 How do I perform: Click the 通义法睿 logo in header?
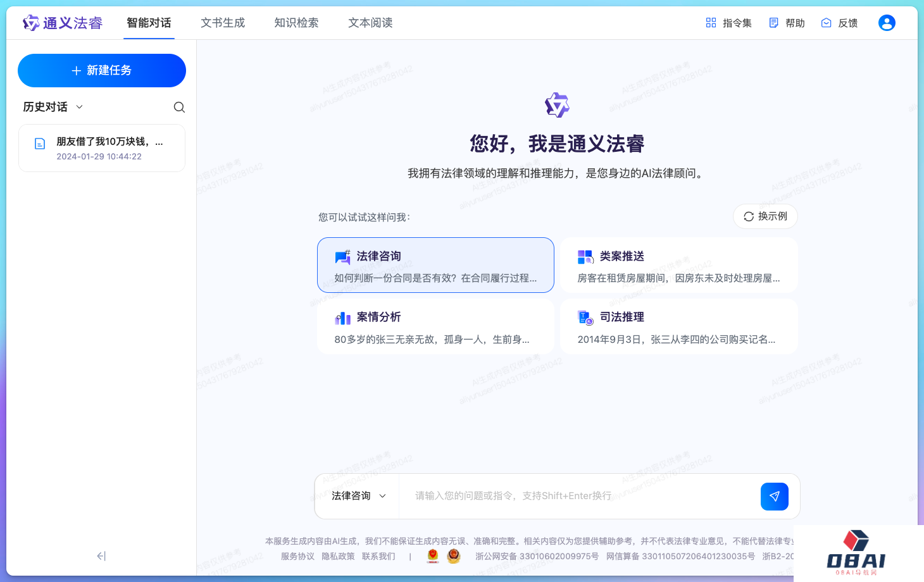[x=63, y=23]
